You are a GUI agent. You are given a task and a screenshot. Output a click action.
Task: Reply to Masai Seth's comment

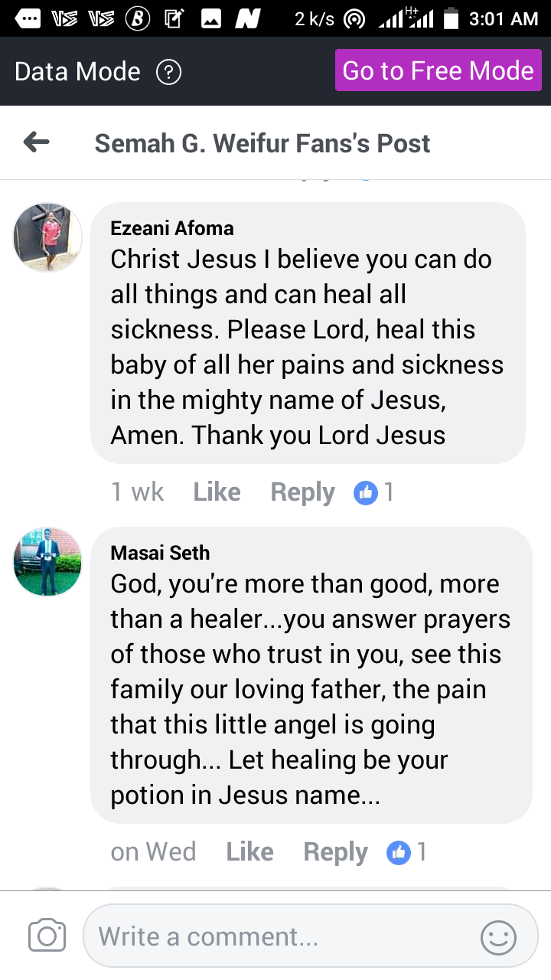(x=335, y=852)
